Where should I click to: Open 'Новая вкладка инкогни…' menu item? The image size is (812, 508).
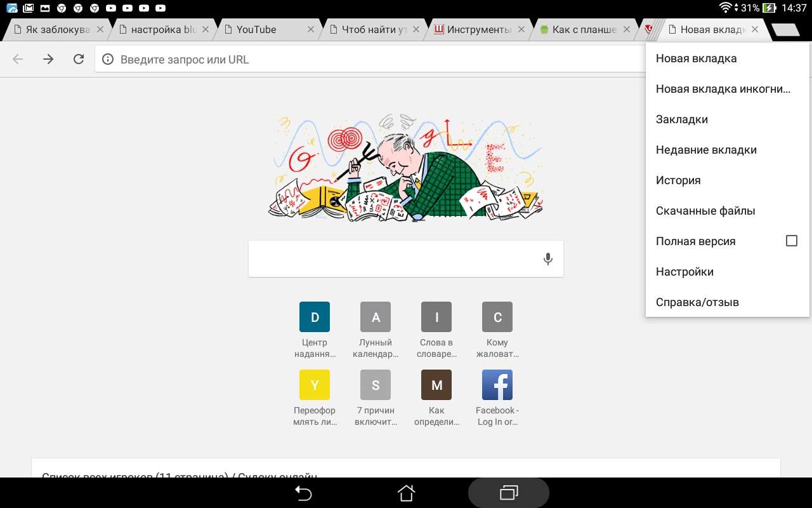click(728, 89)
